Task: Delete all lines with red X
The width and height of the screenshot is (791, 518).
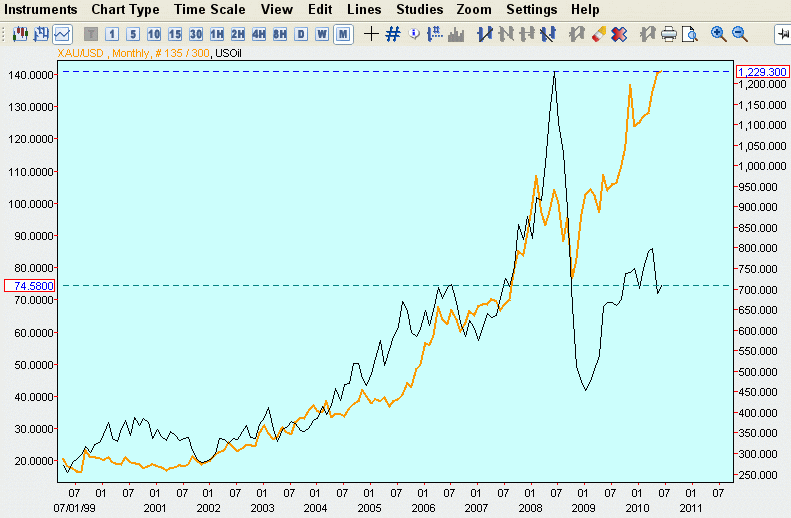Action: coord(619,34)
